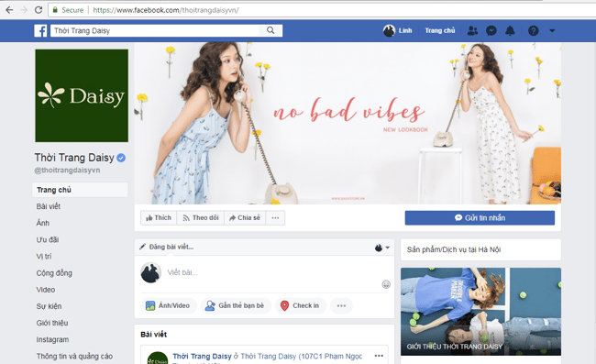This screenshot has height=364, width=596.
Task: Click the Thời Trang Daisy location link in post
Action: click(x=302, y=357)
